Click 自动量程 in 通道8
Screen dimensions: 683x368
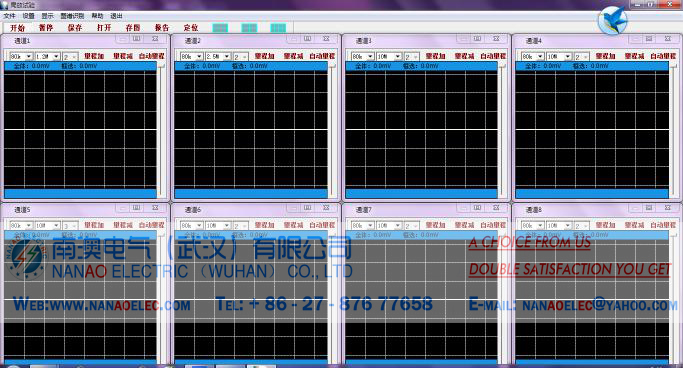click(663, 225)
